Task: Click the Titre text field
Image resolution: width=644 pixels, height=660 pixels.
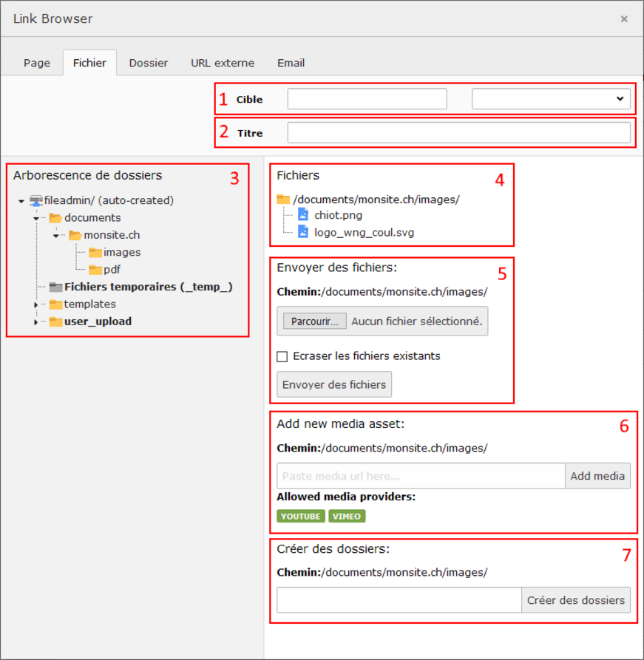Action: click(458, 133)
